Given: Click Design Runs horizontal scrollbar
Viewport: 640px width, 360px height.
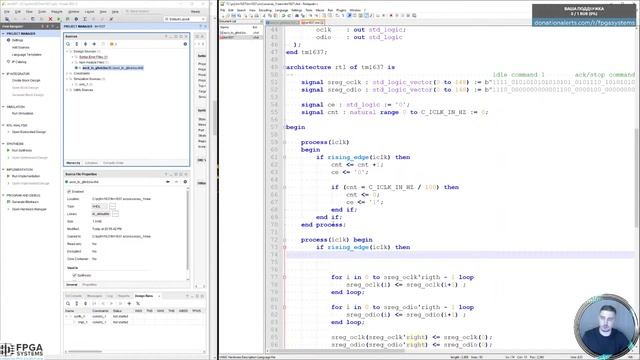Looking at the screenshot, I should pos(85,351).
